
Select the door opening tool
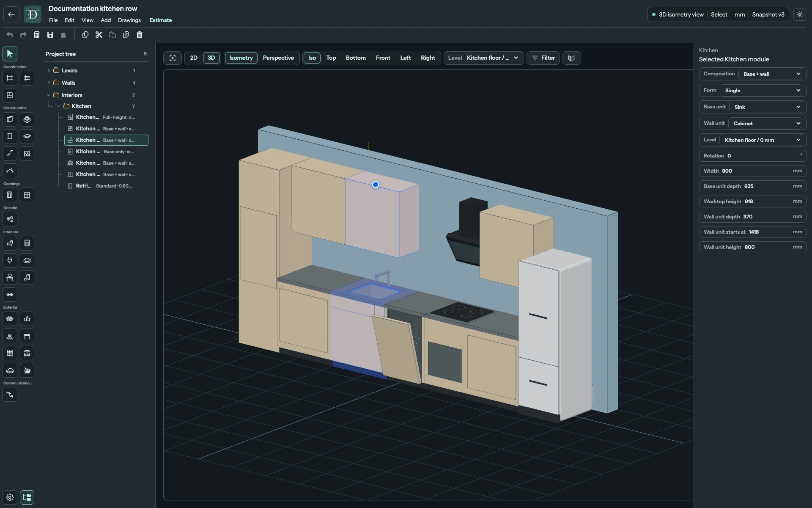coord(10,195)
